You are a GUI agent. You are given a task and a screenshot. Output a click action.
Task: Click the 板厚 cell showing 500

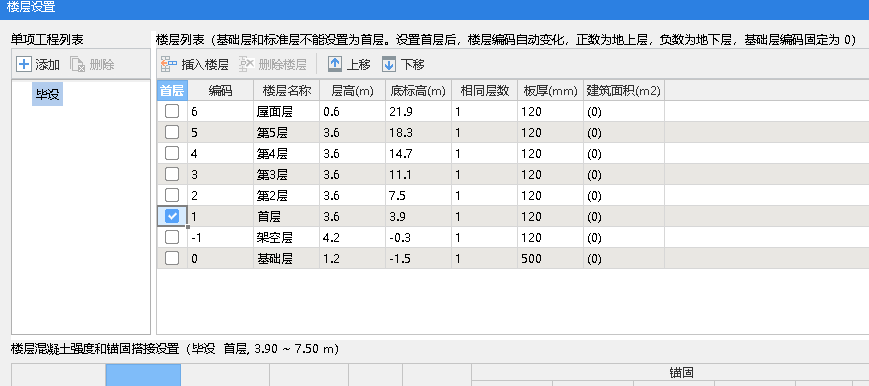pyautogui.click(x=550, y=258)
